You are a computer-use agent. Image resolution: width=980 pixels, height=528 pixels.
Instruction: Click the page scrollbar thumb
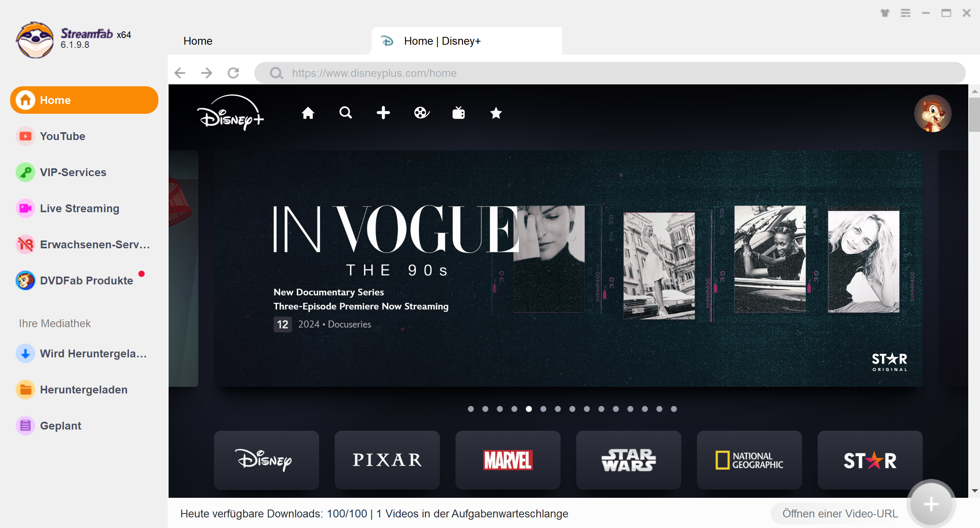974,115
